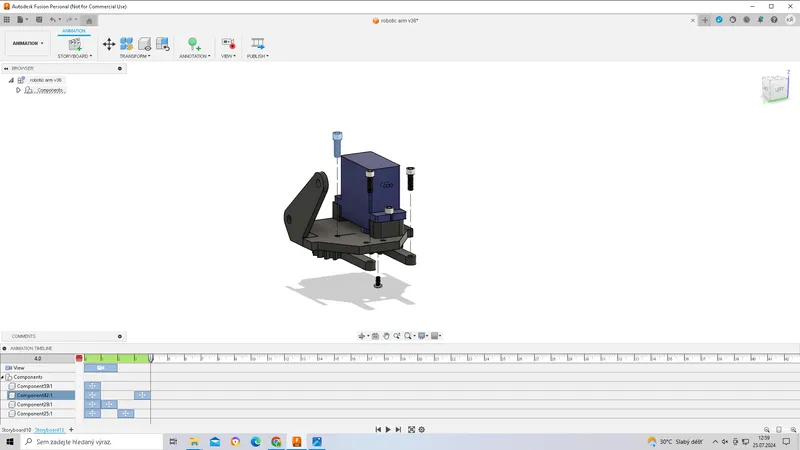Toggle the Browser panel options dot
This screenshot has height=450, width=800.
(120, 68)
